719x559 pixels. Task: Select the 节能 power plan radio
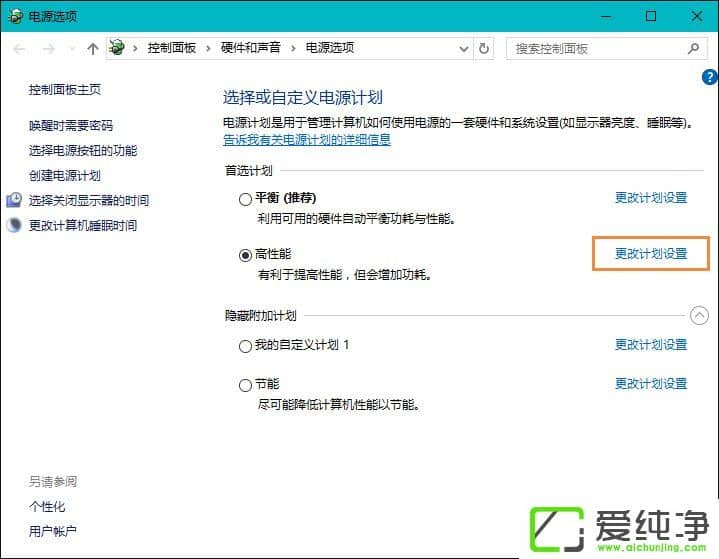click(245, 385)
